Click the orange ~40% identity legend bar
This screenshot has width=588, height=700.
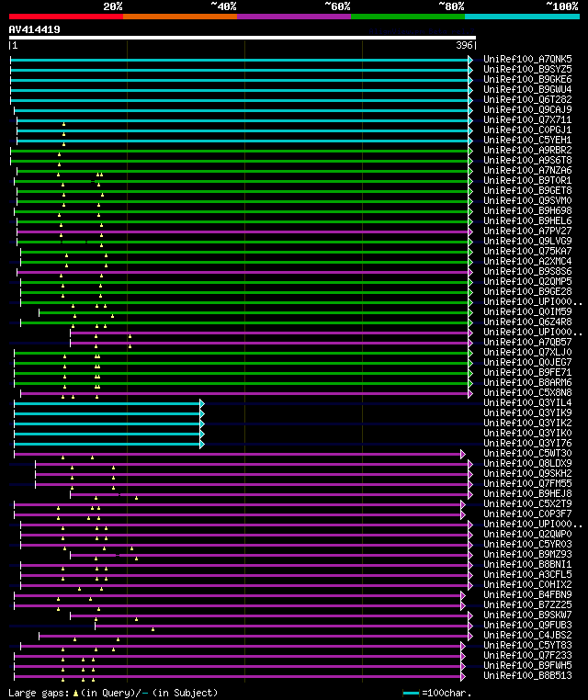point(180,17)
